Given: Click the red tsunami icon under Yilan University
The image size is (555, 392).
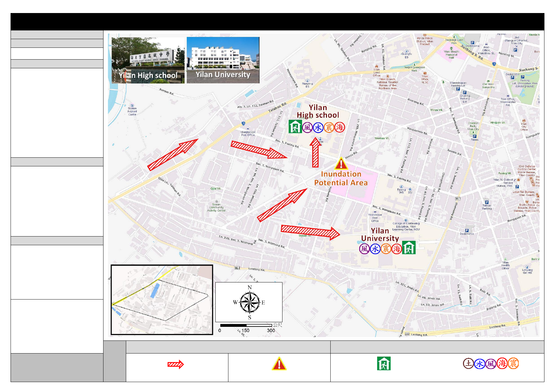Looking at the screenshot, I should tap(397, 249).
